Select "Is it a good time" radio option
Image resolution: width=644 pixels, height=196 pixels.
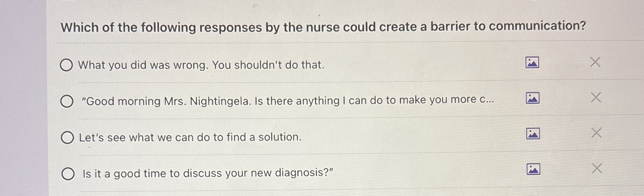click(68, 173)
